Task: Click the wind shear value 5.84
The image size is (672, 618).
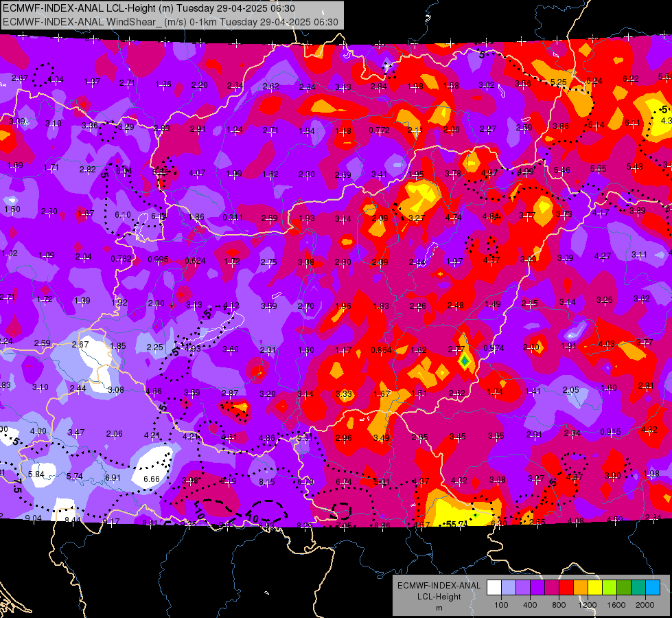Action: click(x=36, y=474)
